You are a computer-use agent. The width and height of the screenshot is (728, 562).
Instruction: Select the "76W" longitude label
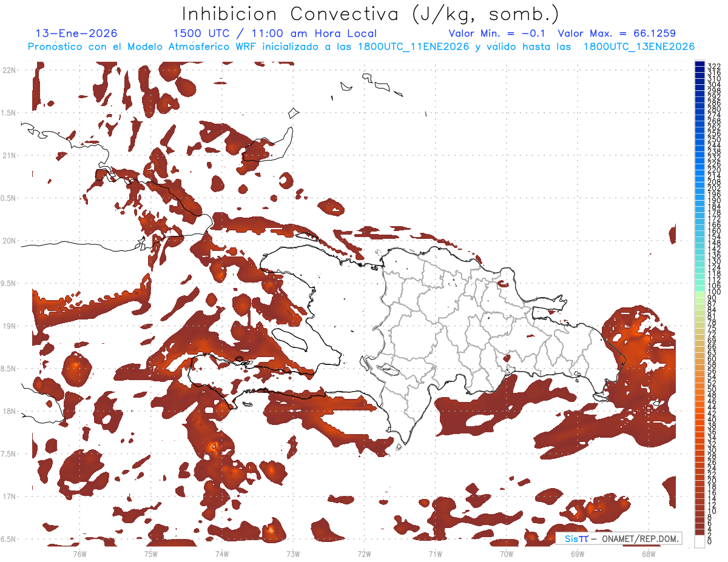79,554
